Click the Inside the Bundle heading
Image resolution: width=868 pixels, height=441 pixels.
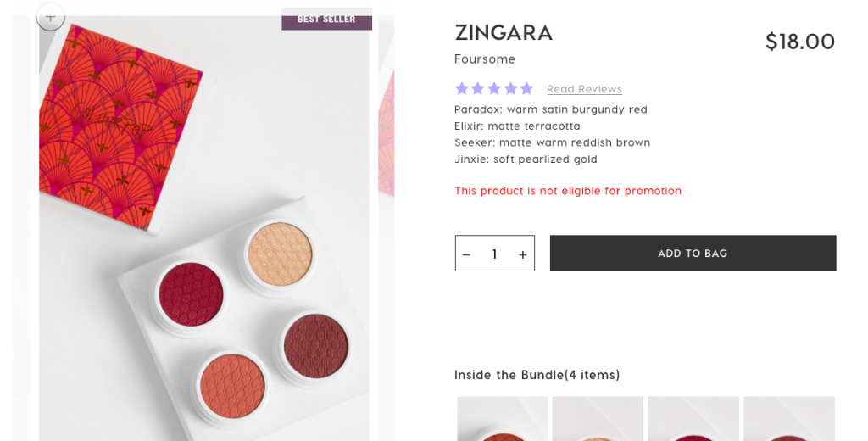coord(537,375)
